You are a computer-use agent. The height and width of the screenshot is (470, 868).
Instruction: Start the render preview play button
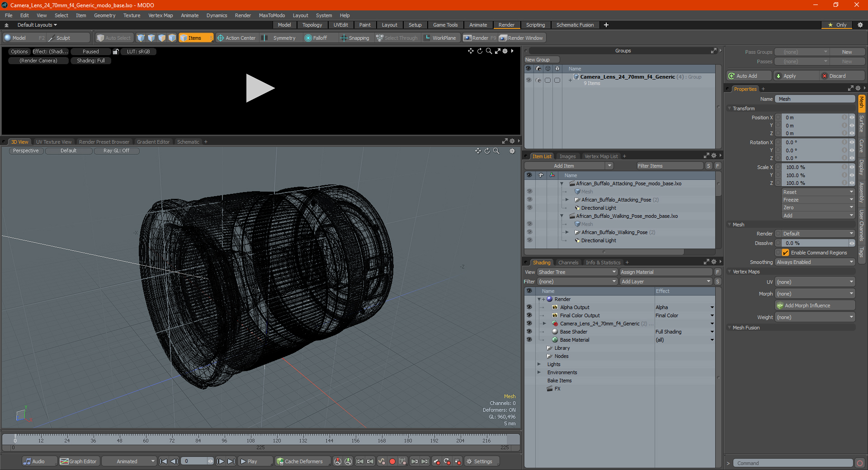(x=260, y=88)
